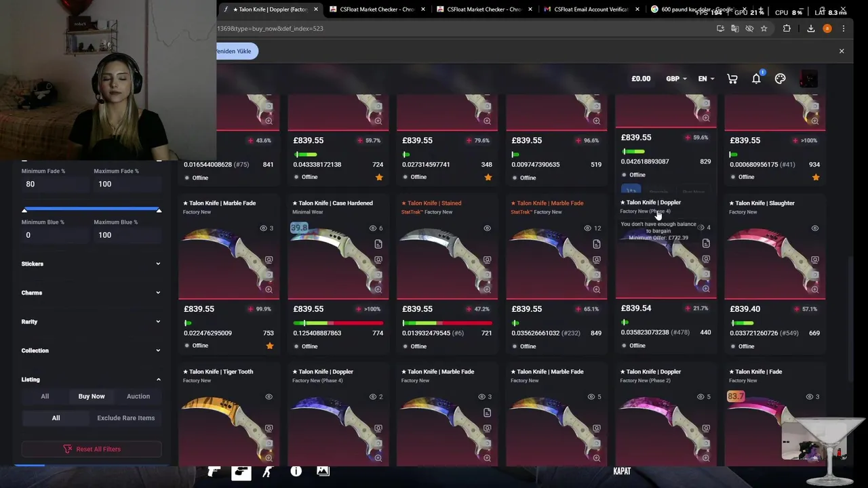Viewport: 868px width, 488px height.
Task: Expand the Rarity filter section
Action: tap(91, 322)
